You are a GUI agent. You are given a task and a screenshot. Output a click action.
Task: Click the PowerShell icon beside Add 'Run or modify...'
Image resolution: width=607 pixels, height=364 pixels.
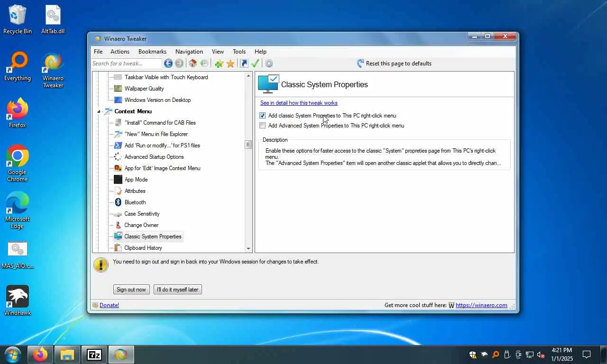click(118, 146)
